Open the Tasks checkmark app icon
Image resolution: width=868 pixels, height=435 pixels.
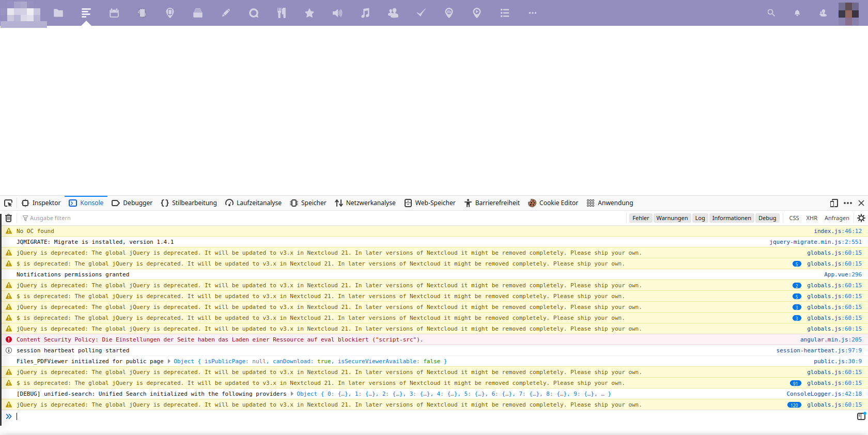pos(421,13)
